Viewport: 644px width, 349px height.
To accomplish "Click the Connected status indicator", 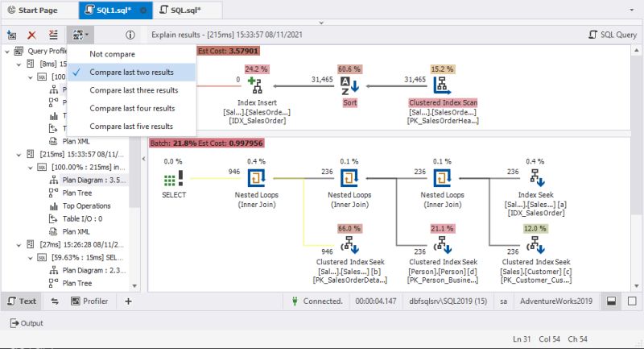I will click(x=316, y=301).
